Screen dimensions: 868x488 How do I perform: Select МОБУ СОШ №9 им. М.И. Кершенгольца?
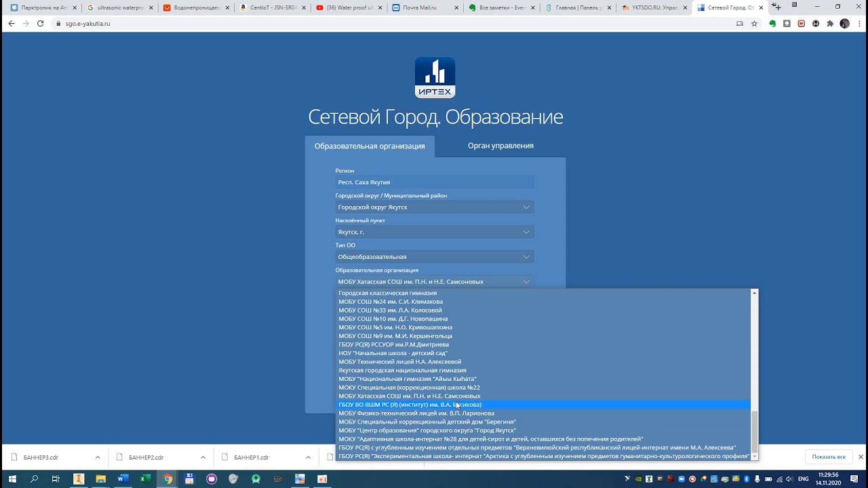tap(544, 336)
